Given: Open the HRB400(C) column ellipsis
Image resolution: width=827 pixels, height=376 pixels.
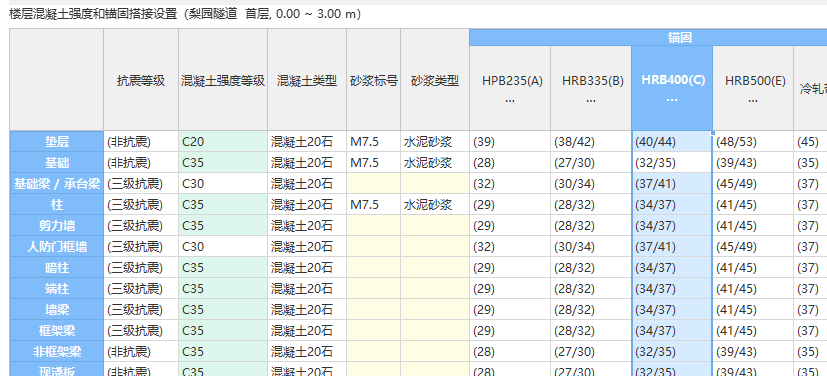Looking at the screenshot, I should pyautogui.click(x=671, y=100).
